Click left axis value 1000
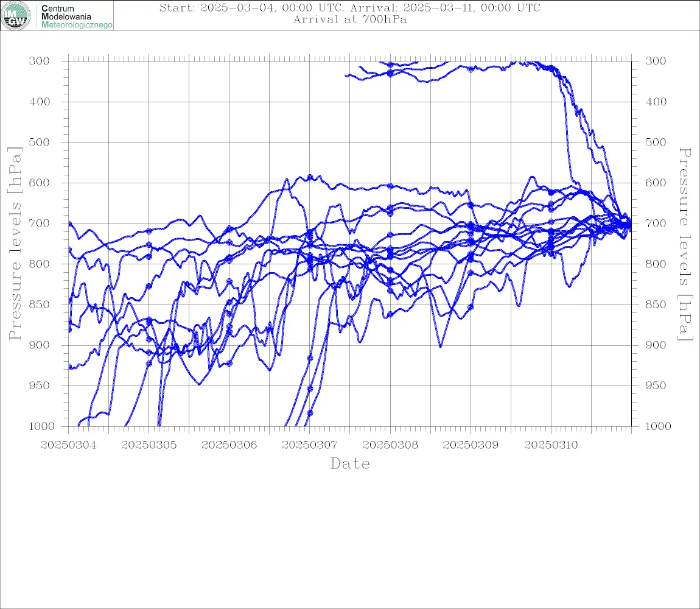 point(41,426)
